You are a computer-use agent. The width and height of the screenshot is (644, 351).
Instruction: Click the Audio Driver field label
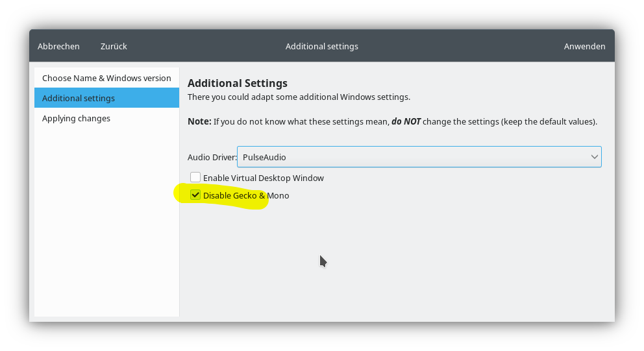(212, 157)
